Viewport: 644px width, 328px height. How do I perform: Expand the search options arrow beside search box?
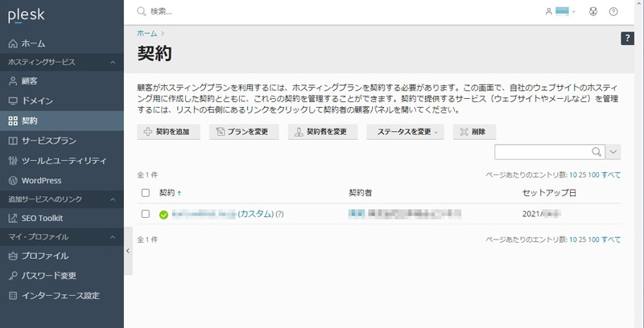pyautogui.click(x=613, y=152)
